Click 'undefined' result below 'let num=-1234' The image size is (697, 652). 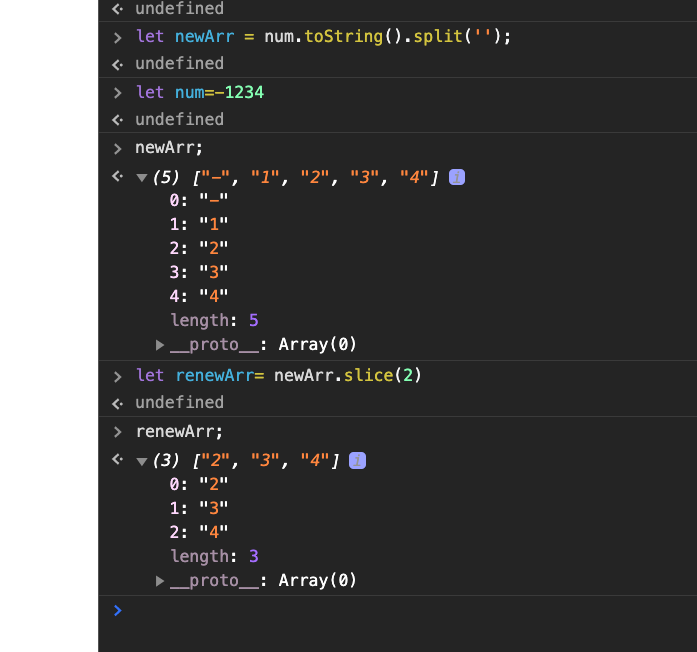[180, 120]
